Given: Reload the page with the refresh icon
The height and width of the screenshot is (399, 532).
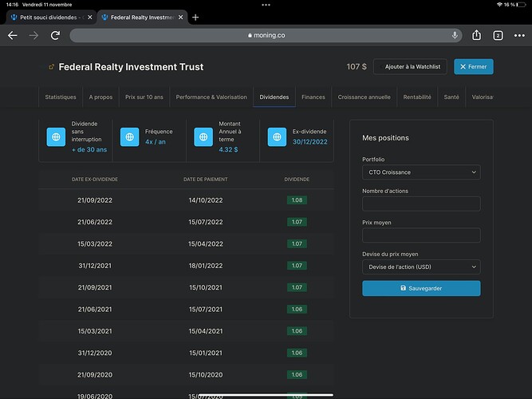Looking at the screenshot, I should (55, 35).
